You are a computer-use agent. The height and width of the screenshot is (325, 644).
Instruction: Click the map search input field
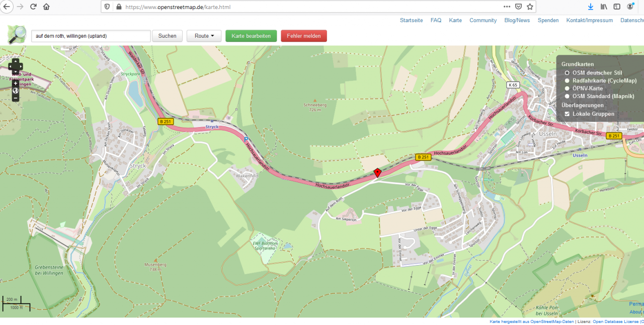pos(91,36)
